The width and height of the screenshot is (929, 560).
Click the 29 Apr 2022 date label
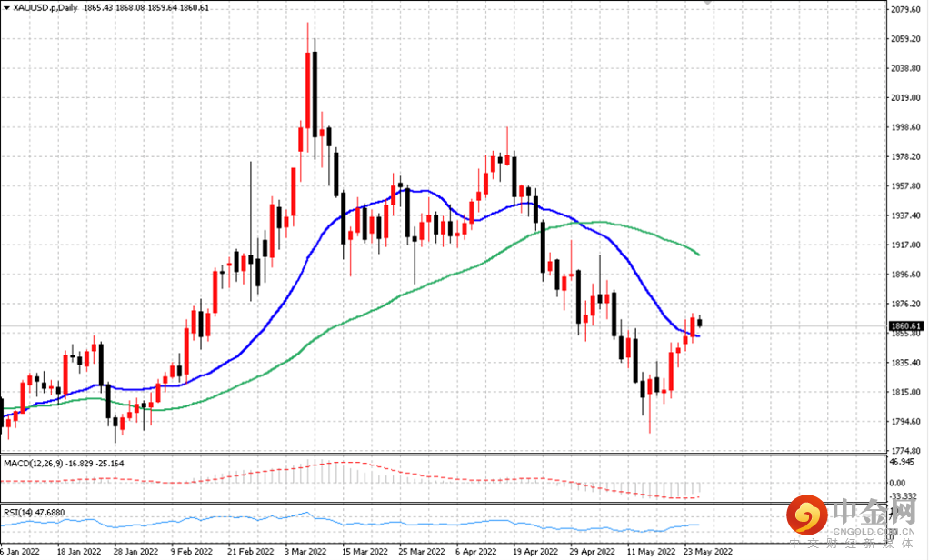pos(593,552)
